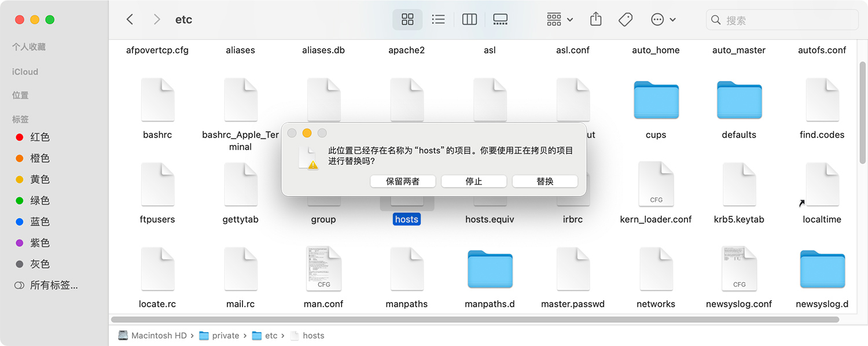Open the Share menu in the toolbar
The width and height of the screenshot is (868, 346).
(x=595, y=19)
